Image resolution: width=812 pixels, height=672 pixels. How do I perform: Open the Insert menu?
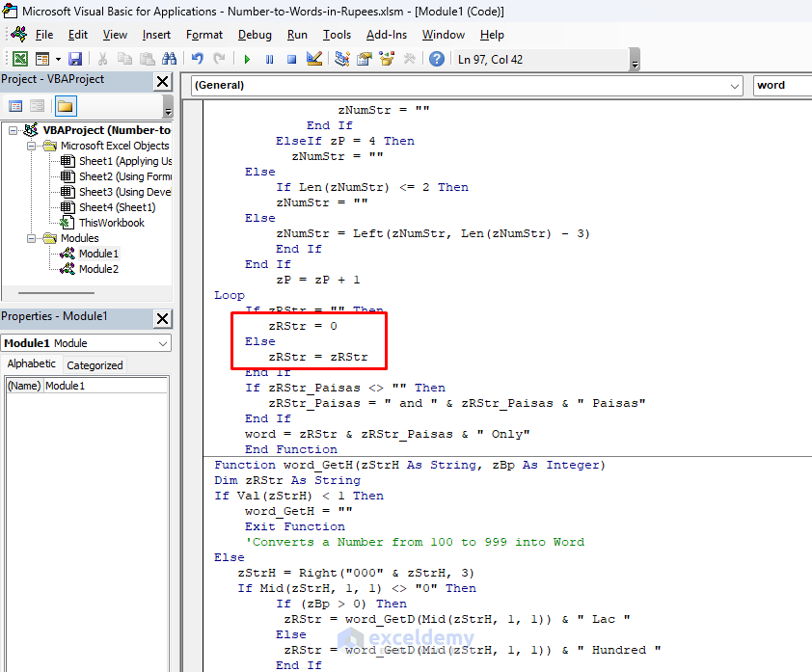(x=156, y=35)
